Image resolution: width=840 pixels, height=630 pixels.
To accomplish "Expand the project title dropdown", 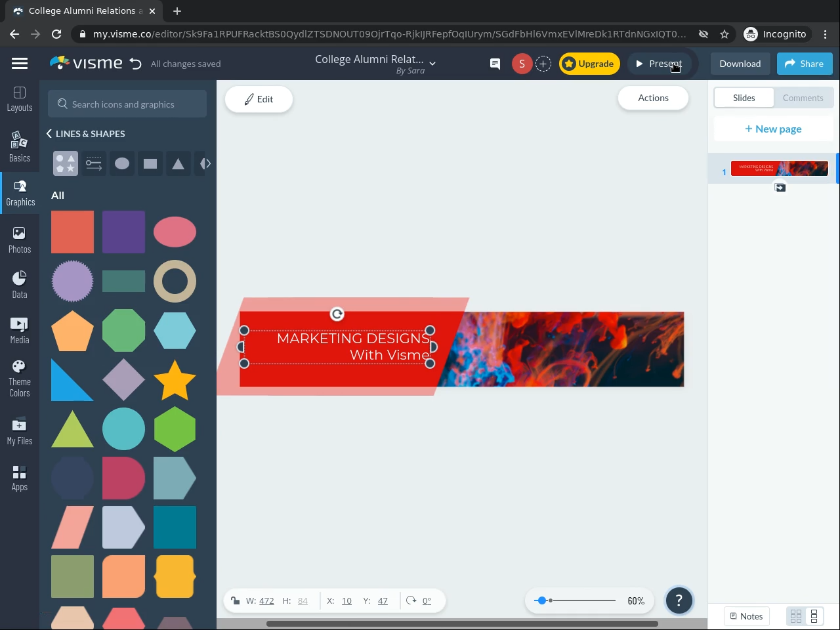I will 432,64.
